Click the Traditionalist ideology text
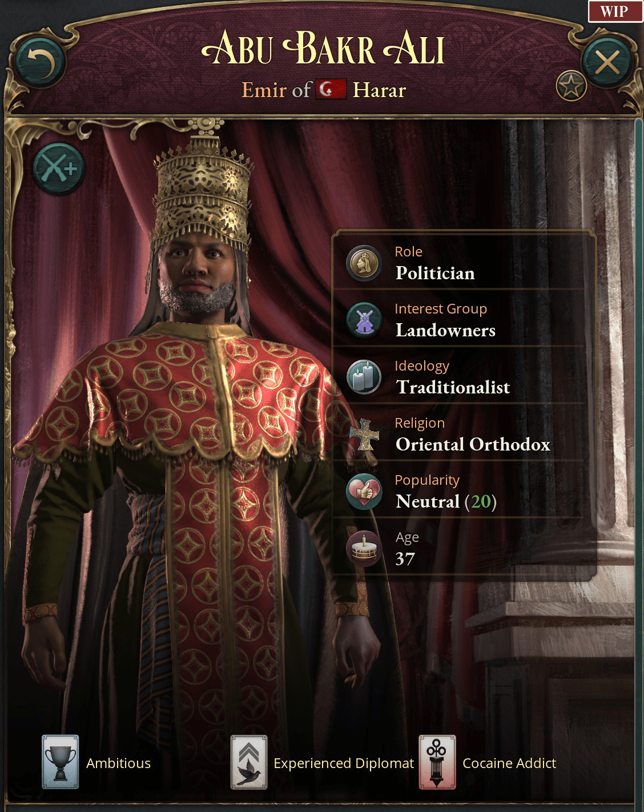 point(453,387)
